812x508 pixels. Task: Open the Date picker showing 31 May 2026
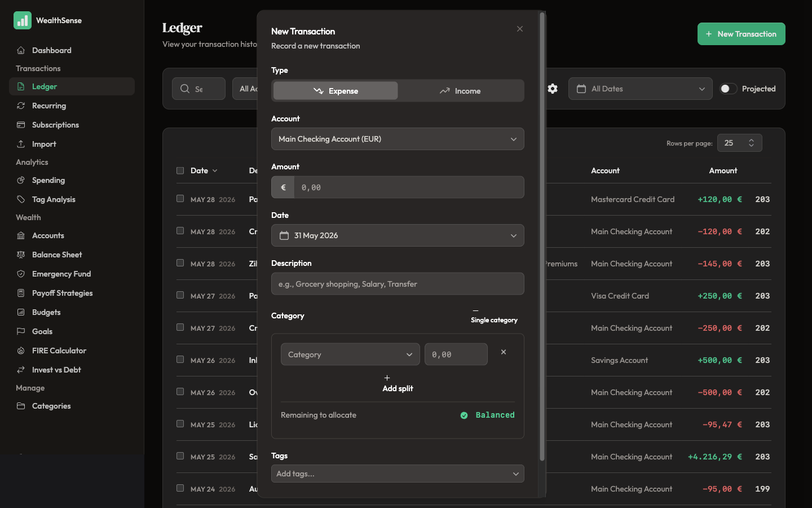pyautogui.click(x=398, y=235)
